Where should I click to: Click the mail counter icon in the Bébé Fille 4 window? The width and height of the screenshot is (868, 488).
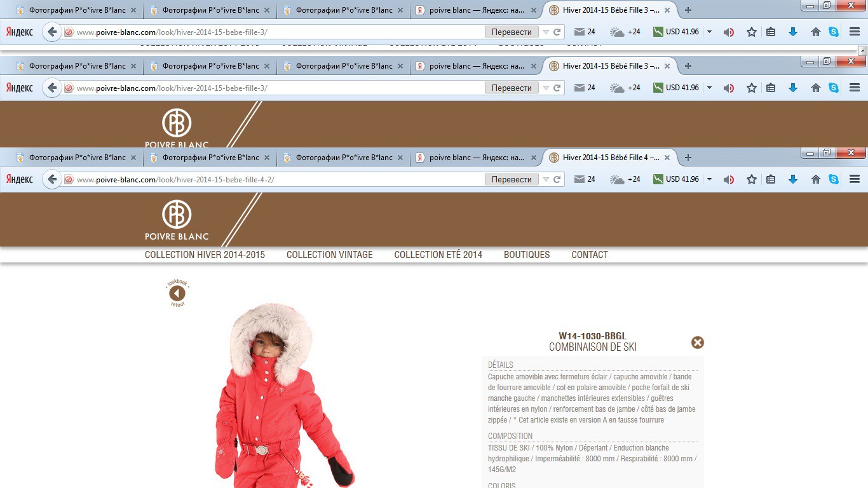(585, 179)
